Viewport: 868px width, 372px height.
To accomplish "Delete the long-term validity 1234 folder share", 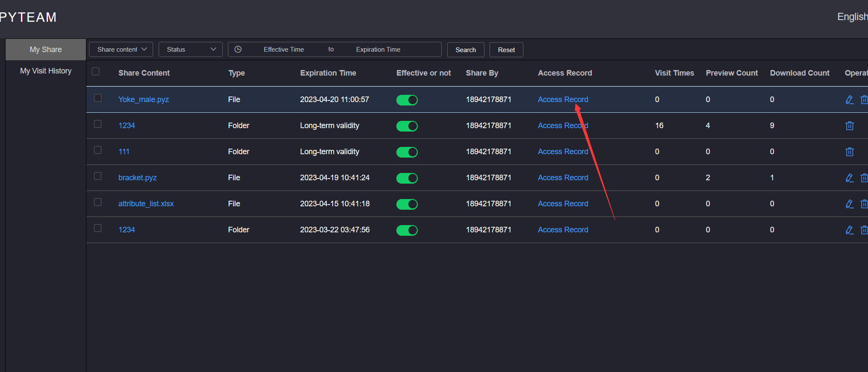I will coord(850,126).
